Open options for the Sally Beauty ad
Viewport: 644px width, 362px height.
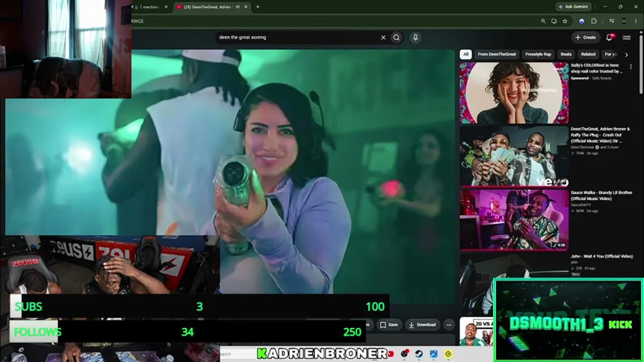630,67
